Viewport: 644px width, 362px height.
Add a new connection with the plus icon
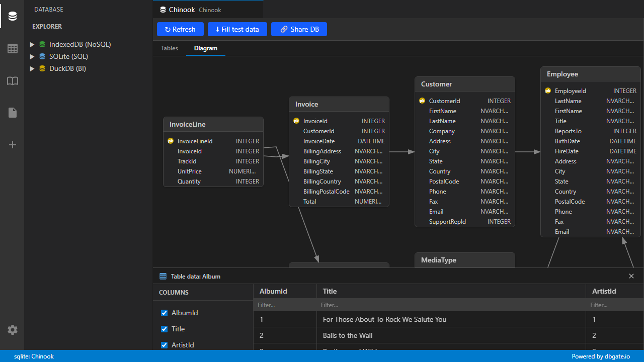[x=12, y=145]
